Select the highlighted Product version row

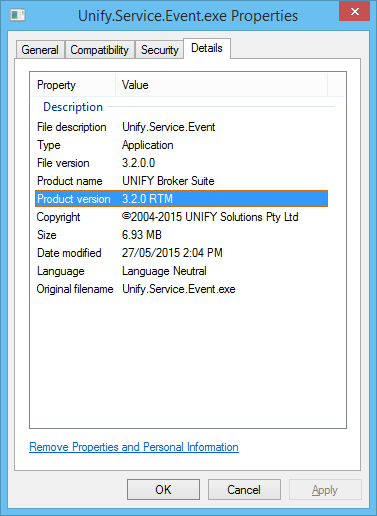(181, 199)
